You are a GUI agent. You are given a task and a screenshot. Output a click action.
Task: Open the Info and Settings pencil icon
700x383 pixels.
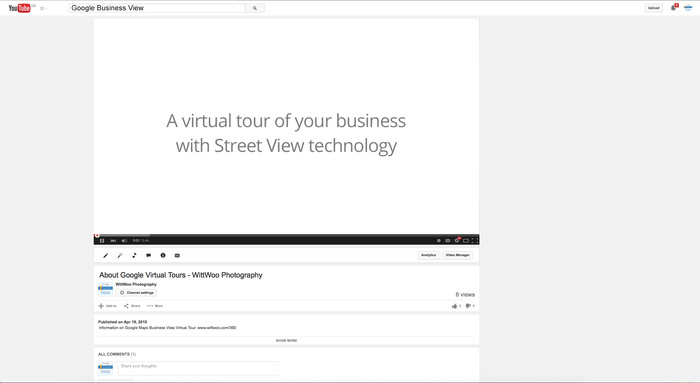pos(106,256)
